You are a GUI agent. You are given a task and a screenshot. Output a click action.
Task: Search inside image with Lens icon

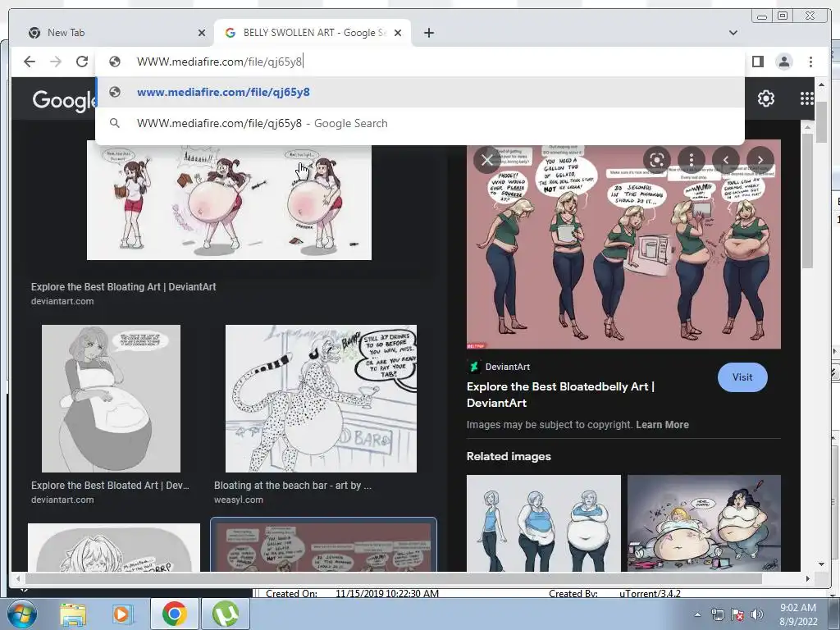(x=657, y=160)
